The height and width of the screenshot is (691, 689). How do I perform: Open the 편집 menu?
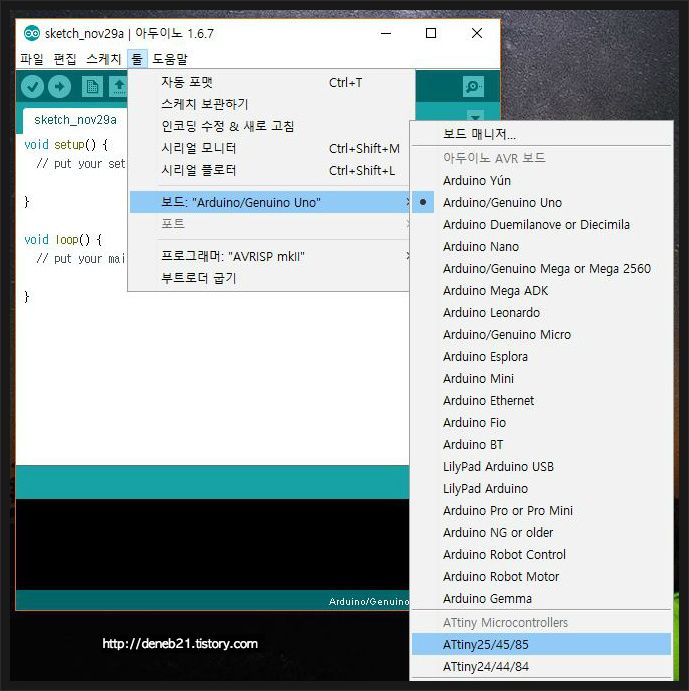tap(65, 59)
